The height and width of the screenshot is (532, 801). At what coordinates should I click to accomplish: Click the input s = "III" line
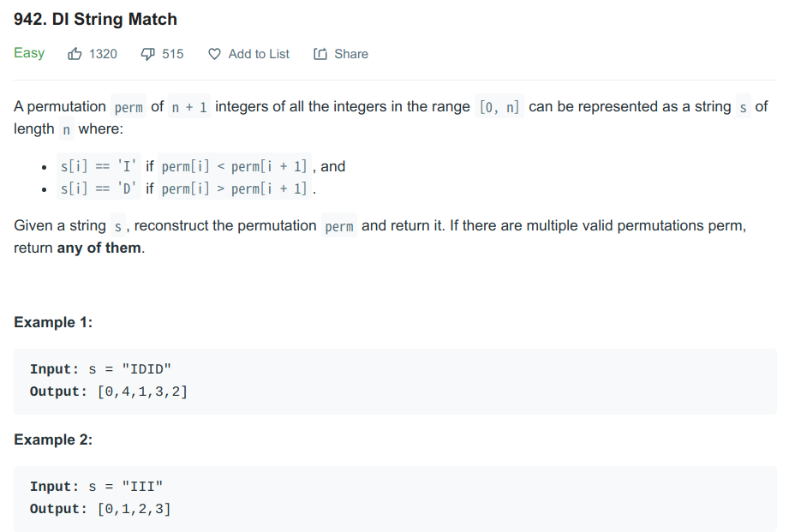coord(96,487)
